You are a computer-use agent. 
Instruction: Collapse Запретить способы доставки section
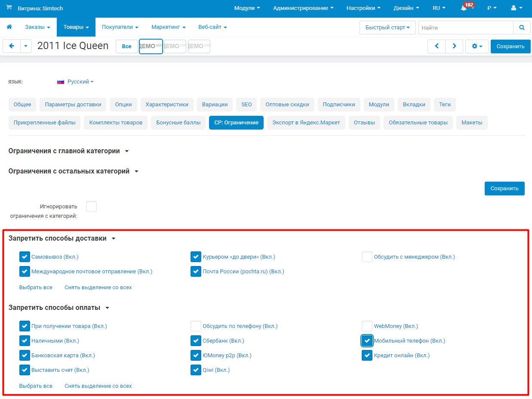point(62,238)
